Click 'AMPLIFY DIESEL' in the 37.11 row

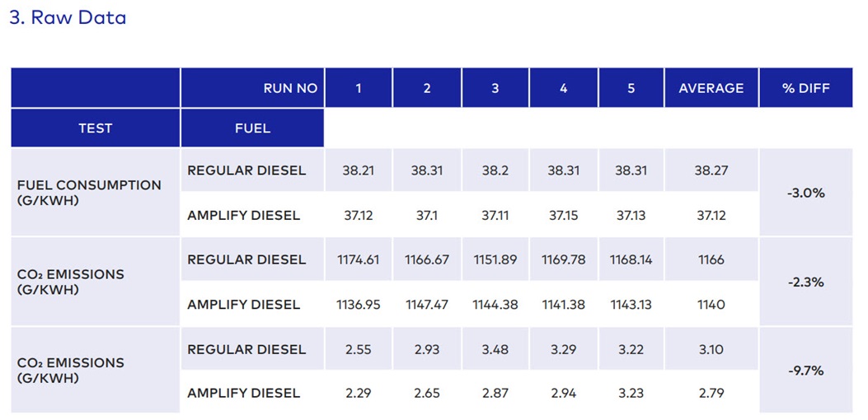(x=243, y=215)
